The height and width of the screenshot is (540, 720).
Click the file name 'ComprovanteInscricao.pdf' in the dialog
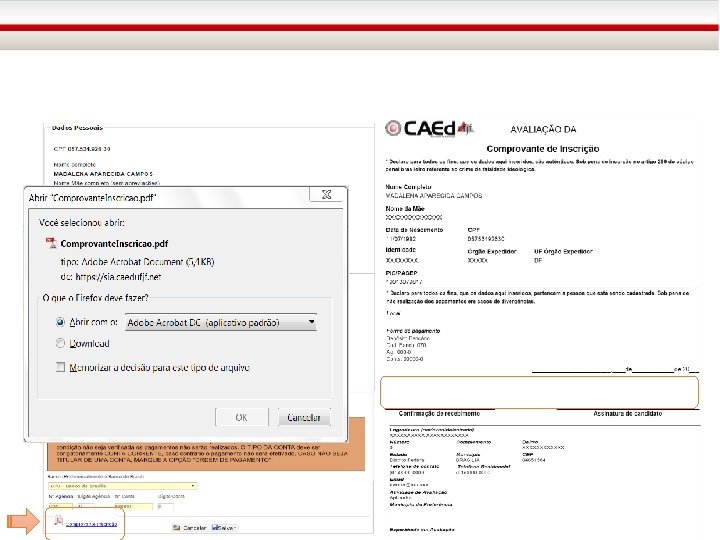point(114,243)
